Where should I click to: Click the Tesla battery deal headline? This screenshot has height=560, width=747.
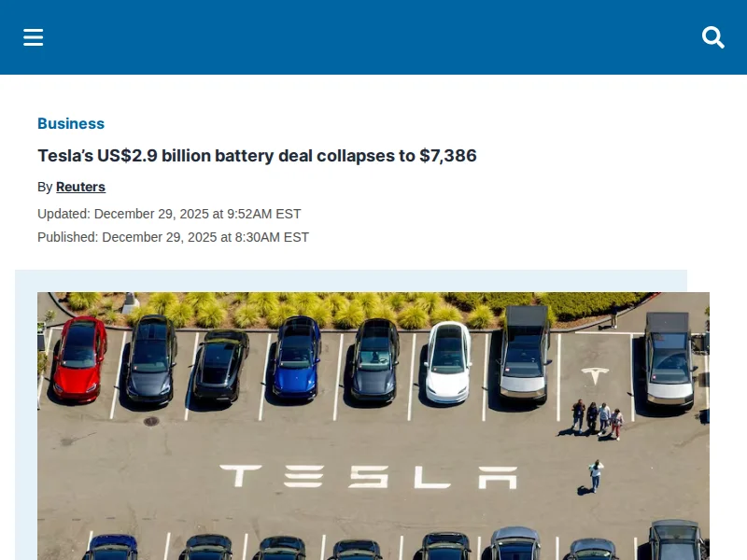click(x=257, y=156)
